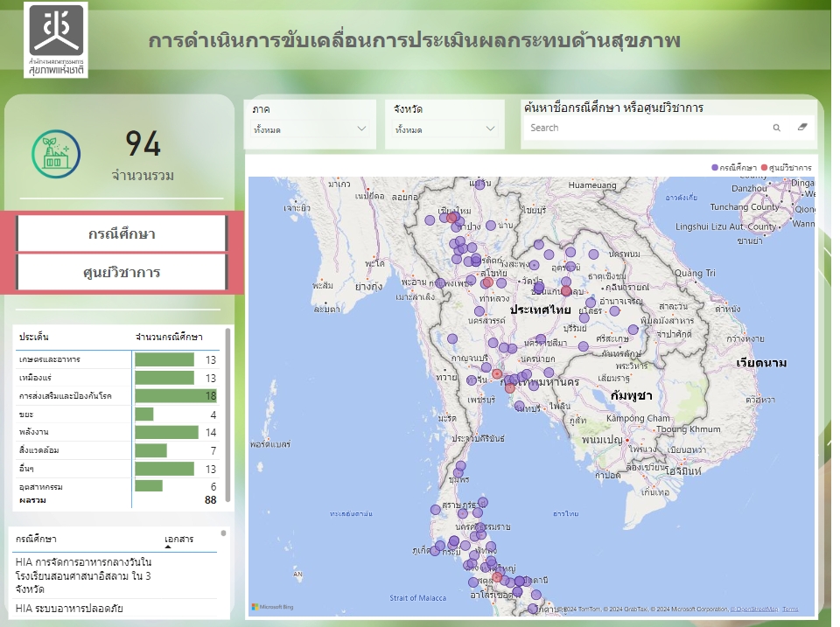Select the พลังงาน row

click(x=118, y=432)
